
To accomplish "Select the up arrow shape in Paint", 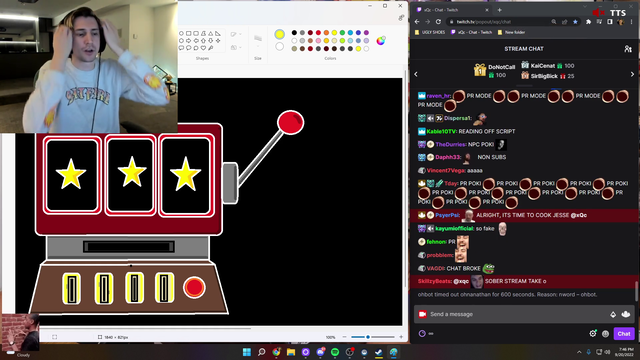I will pyautogui.click(x=203, y=41).
